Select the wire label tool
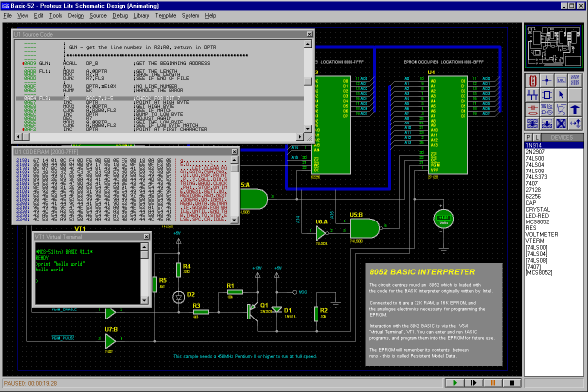588x392 pixels. [x=561, y=80]
